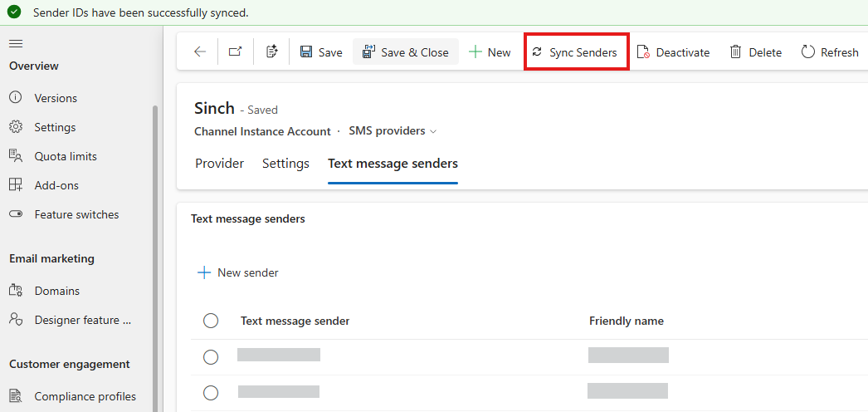
Task: Click the Refresh circular arrow icon
Action: point(808,52)
